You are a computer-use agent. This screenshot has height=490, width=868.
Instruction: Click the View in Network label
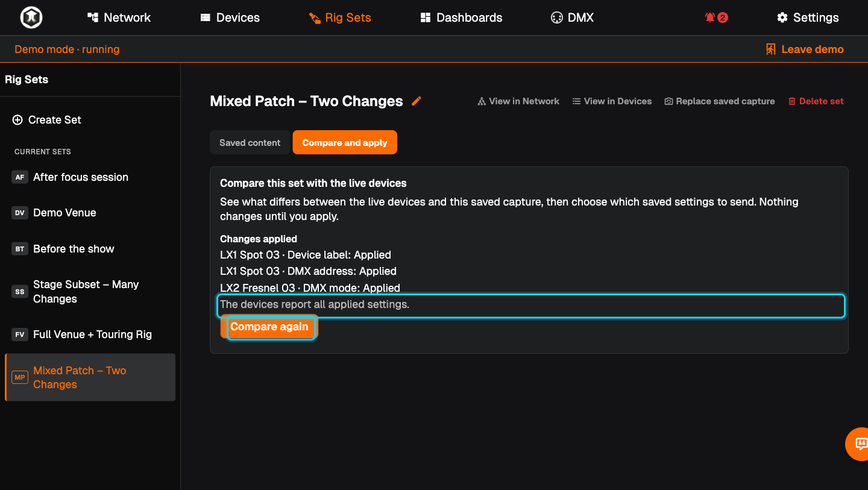524,101
